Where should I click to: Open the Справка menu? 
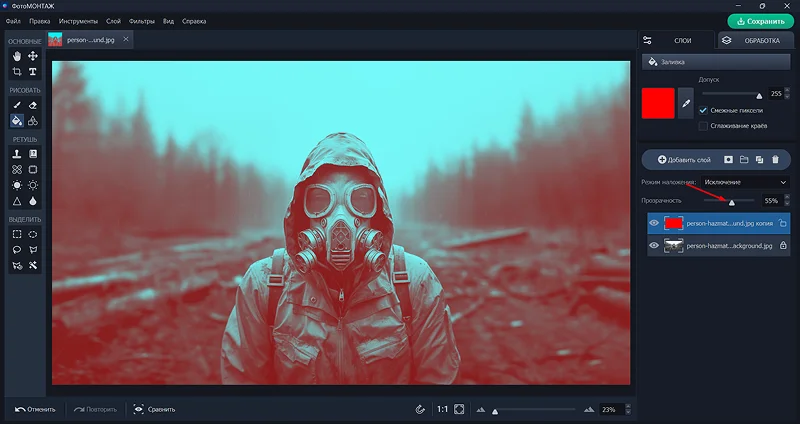tap(194, 21)
